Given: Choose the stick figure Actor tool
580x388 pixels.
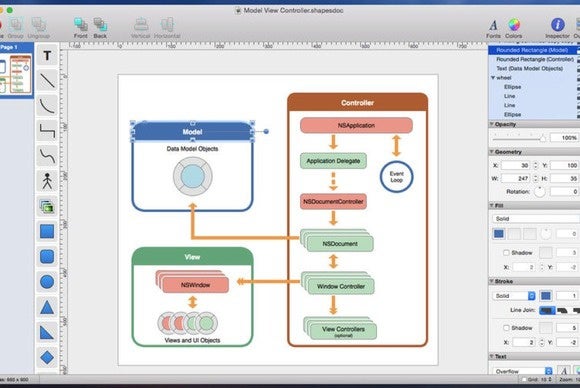Looking at the screenshot, I should click(47, 181).
